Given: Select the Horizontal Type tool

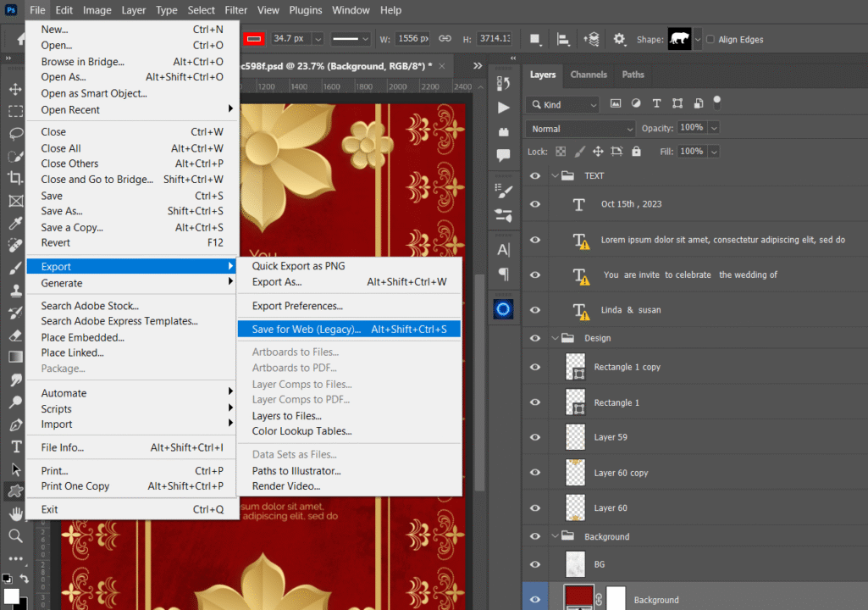Looking at the screenshot, I should click(x=15, y=446).
